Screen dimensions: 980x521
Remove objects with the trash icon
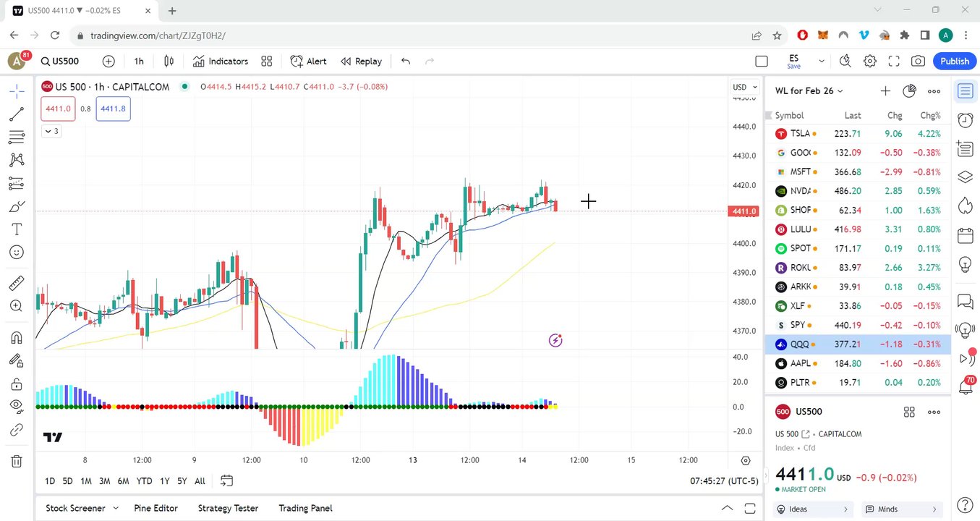(x=17, y=461)
